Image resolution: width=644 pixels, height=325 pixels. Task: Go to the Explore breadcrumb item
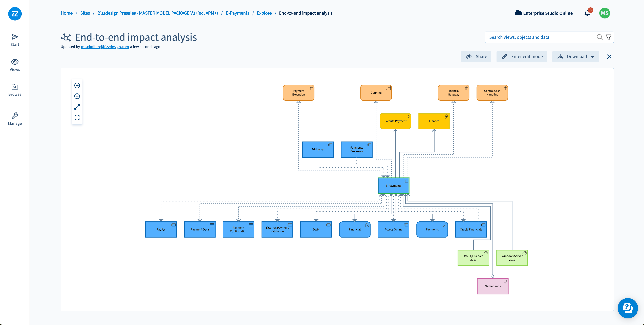click(264, 13)
